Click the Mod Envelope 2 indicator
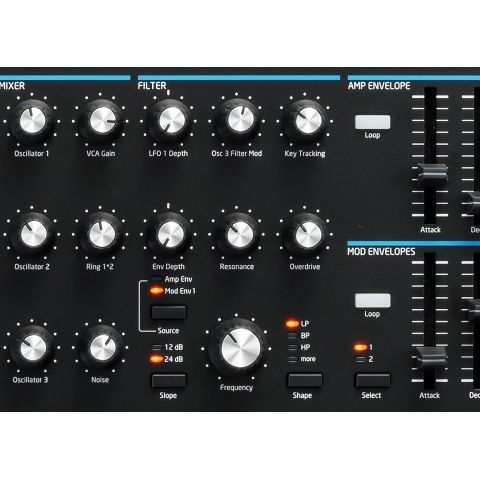Screen dimensions: 480x480 pyautogui.click(x=360, y=359)
